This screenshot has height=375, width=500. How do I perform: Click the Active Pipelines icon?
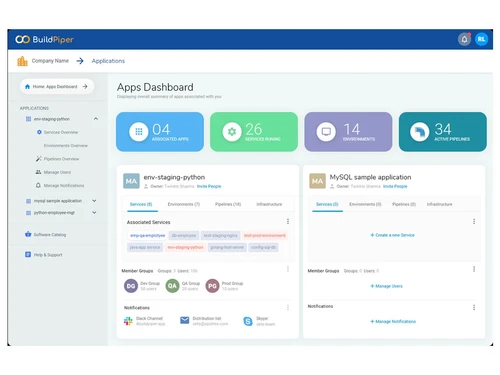click(420, 132)
